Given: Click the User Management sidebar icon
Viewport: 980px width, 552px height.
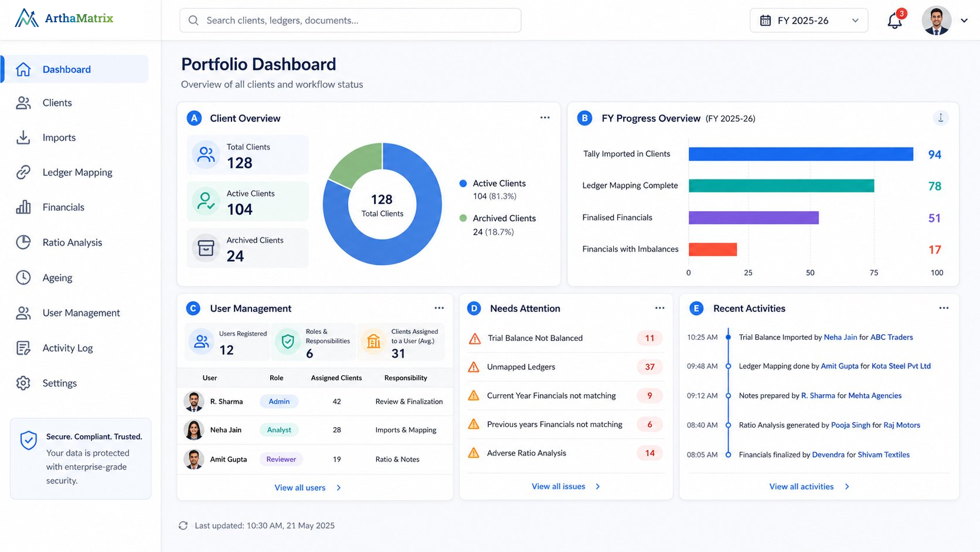Looking at the screenshot, I should click(x=23, y=313).
